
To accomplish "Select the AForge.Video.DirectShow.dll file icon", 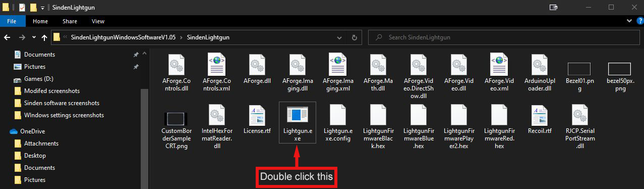I will coord(418,64).
